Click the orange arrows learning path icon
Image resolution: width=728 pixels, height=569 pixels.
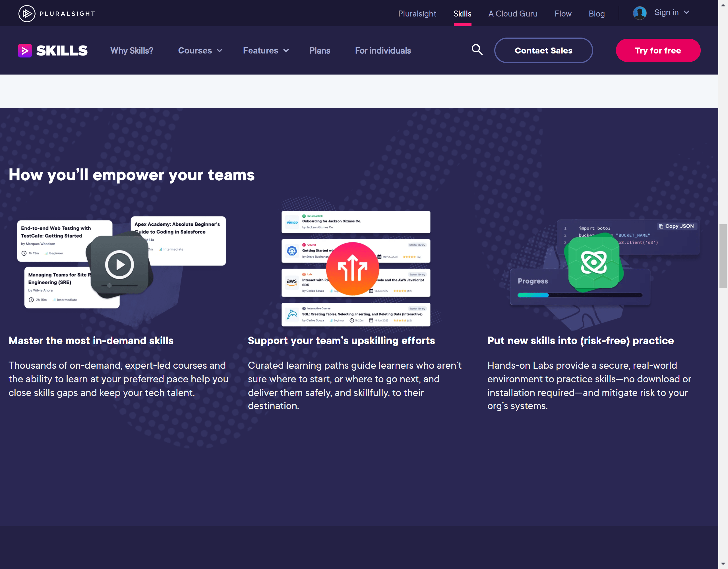(352, 269)
